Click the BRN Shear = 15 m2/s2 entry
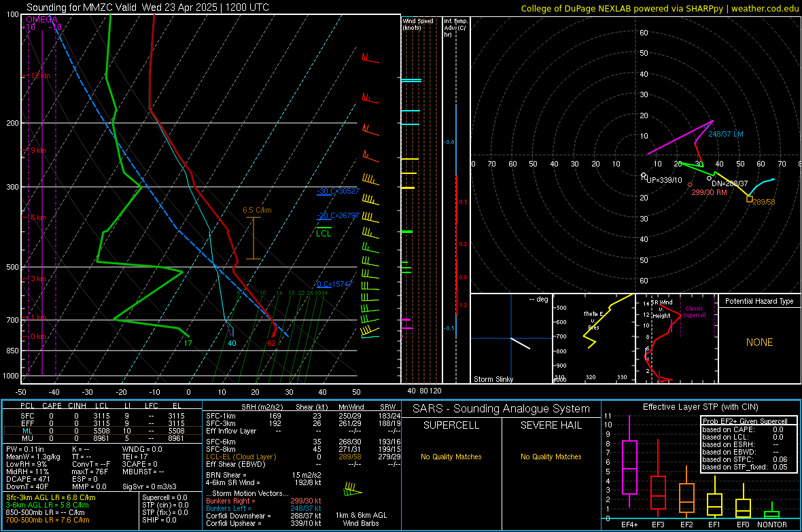Screen dimensions: 802x532 (x=264, y=475)
